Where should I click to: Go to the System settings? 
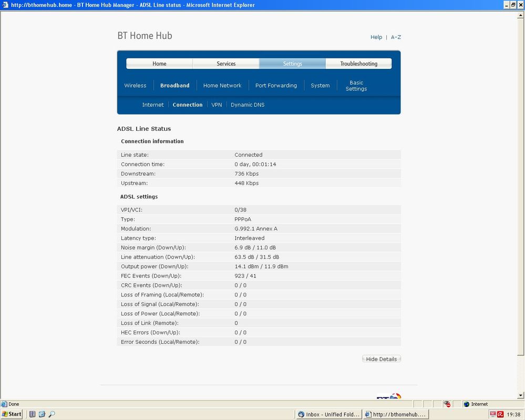[x=320, y=85]
